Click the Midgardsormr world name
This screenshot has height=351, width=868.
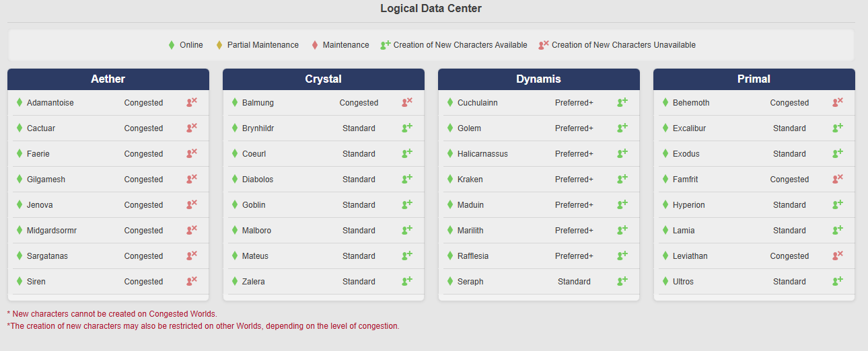(52, 231)
